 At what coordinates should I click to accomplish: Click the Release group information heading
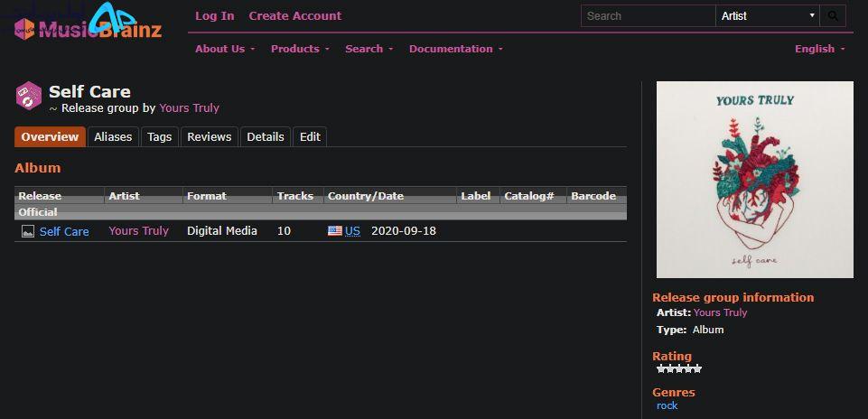point(733,298)
